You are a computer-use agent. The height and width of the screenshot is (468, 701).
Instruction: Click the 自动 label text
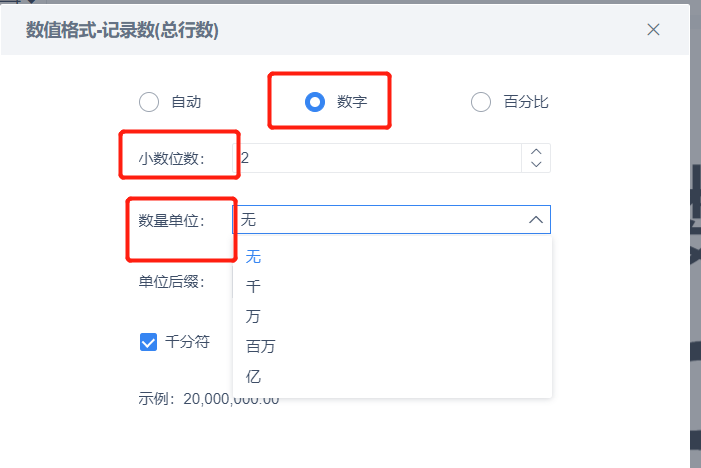tap(186, 102)
